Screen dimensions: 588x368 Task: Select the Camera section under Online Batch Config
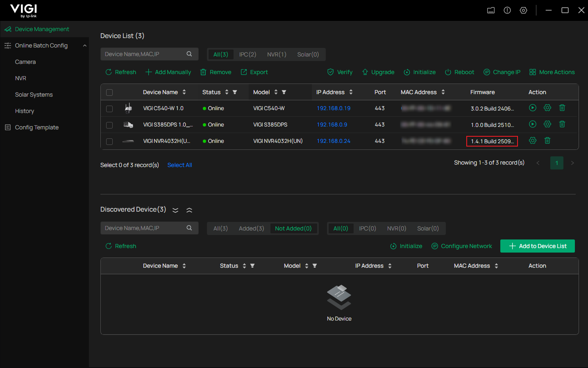25,61
